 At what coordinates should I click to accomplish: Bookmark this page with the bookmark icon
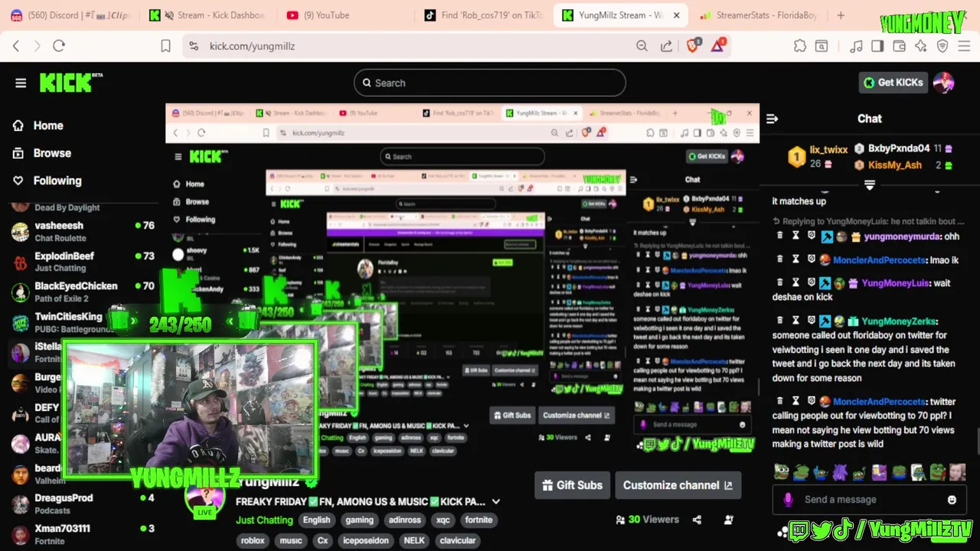(165, 46)
